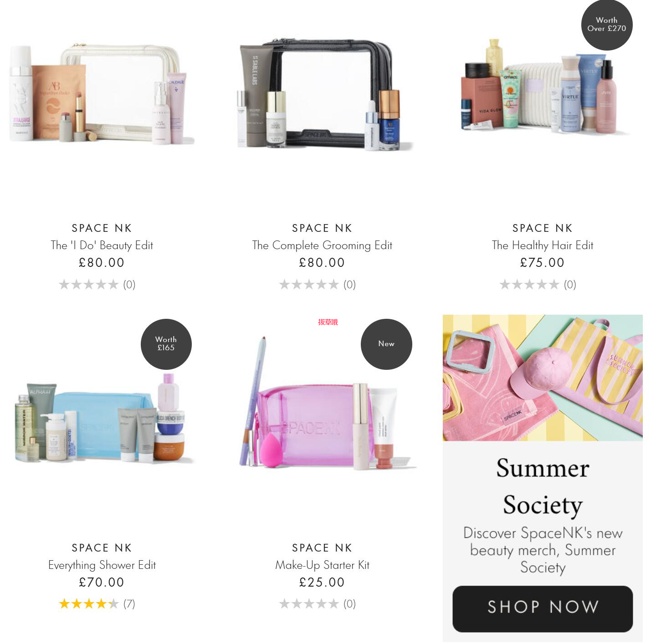This screenshot has height=644, width=656.
Task: Open The 'I Do' Beauty Edit title link
Action: tap(102, 245)
